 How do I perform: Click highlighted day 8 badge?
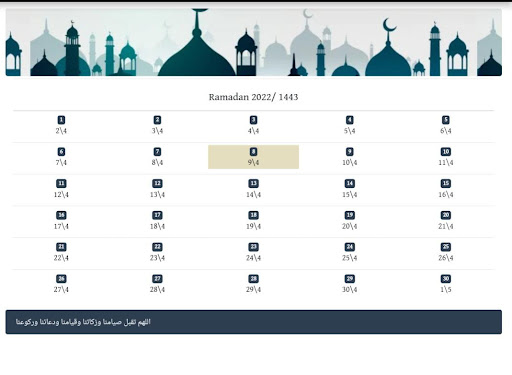pos(253,152)
